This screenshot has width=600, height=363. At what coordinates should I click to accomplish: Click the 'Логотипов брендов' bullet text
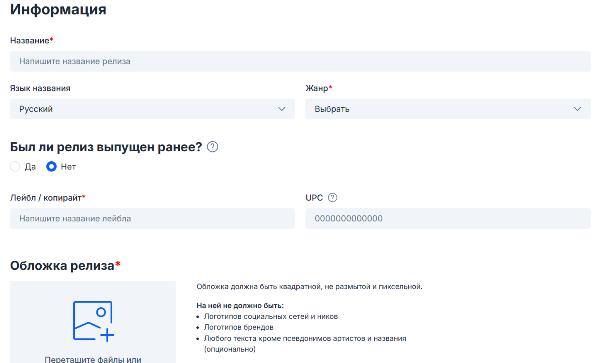(x=238, y=327)
